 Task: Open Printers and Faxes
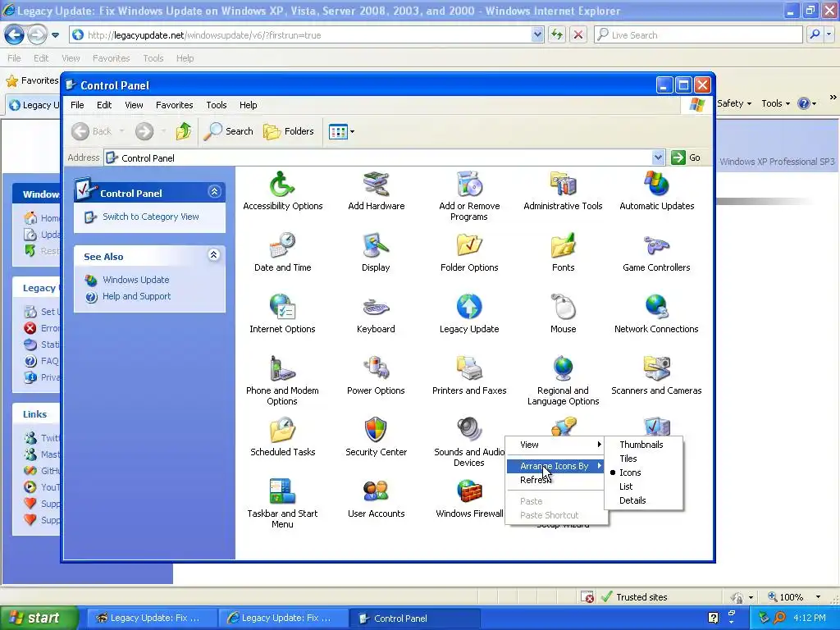click(x=469, y=376)
